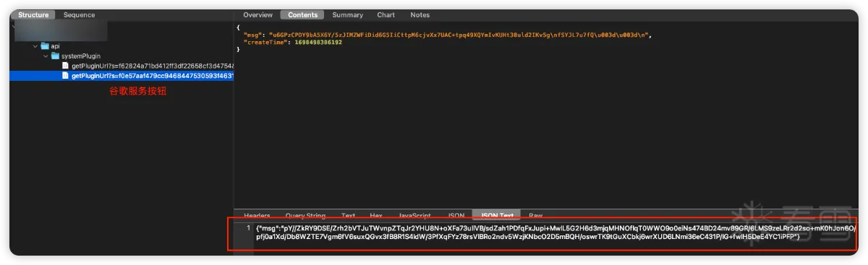Screen dimensions: 868x265
Task: Switch to the JavaScript request tab
Action: click(x=414, y=215)
